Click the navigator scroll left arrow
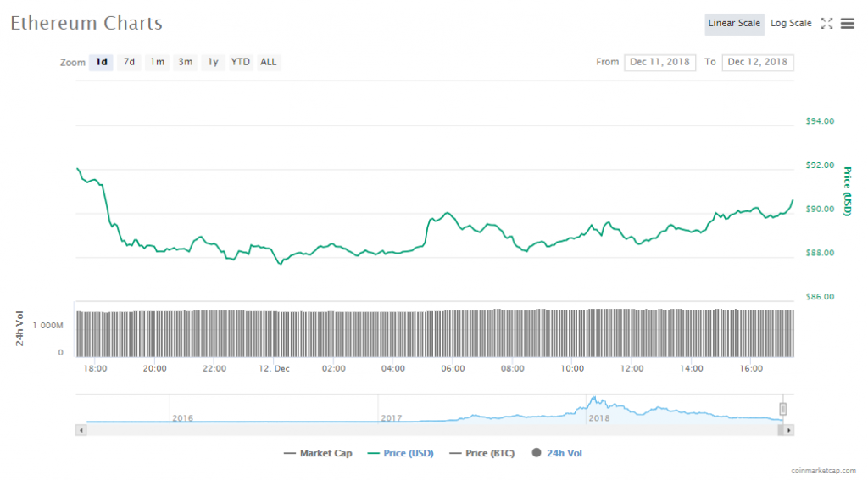 81,431
